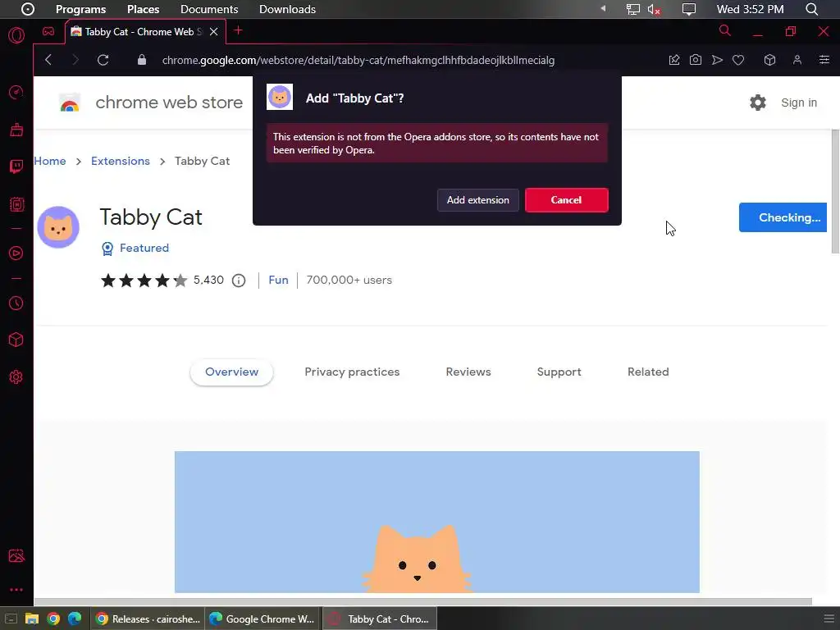This screenshot has width=840, height=630.
Task: Select the Tabby Cat browser tab
Action: click(145, 32)
